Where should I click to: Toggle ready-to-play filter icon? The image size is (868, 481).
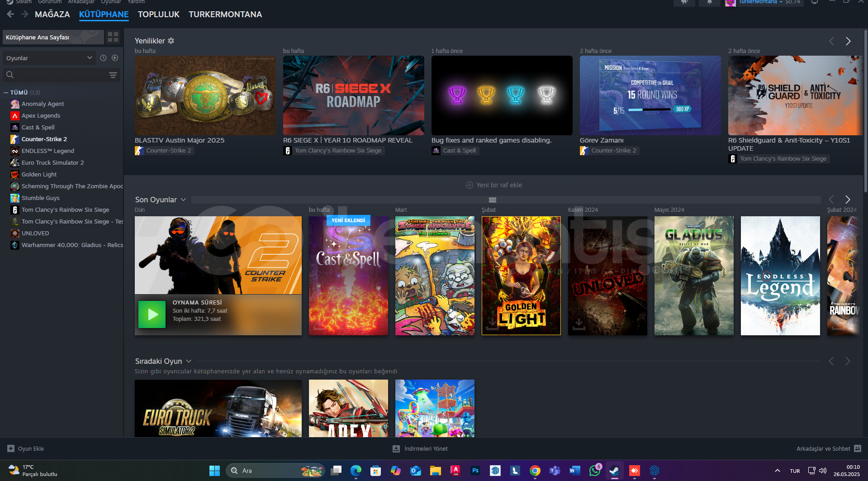pos(115,58)
